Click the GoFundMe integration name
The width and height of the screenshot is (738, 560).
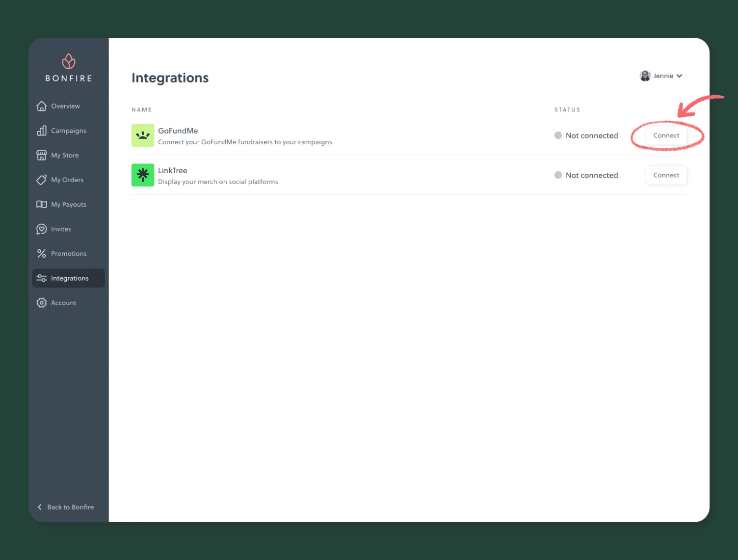pyautogui.click(x=178, y=131)
